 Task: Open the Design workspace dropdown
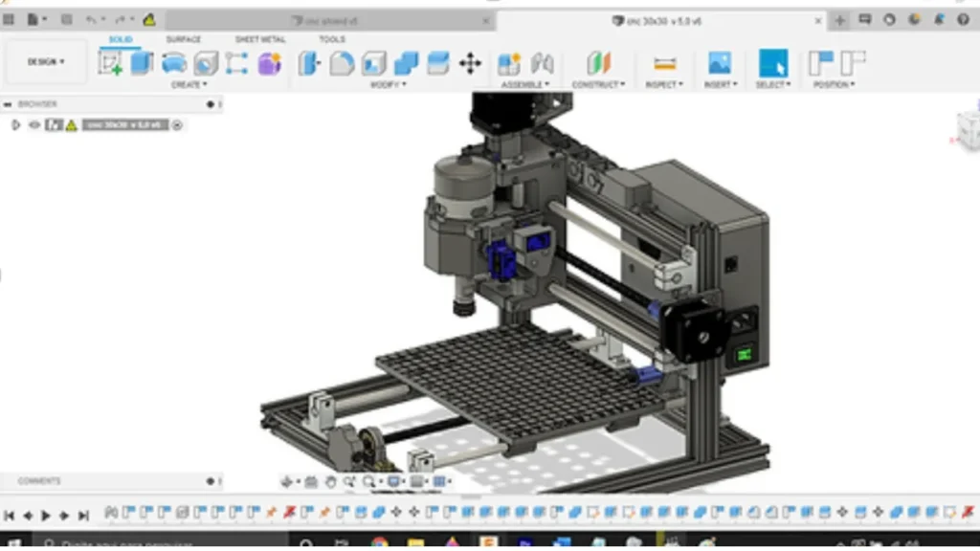46,62
